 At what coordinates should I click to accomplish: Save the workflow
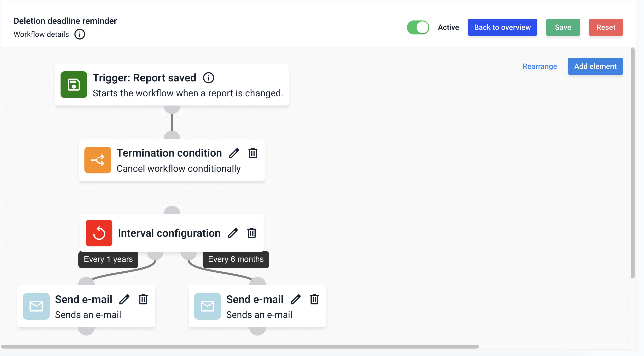[x=563, y=27]
